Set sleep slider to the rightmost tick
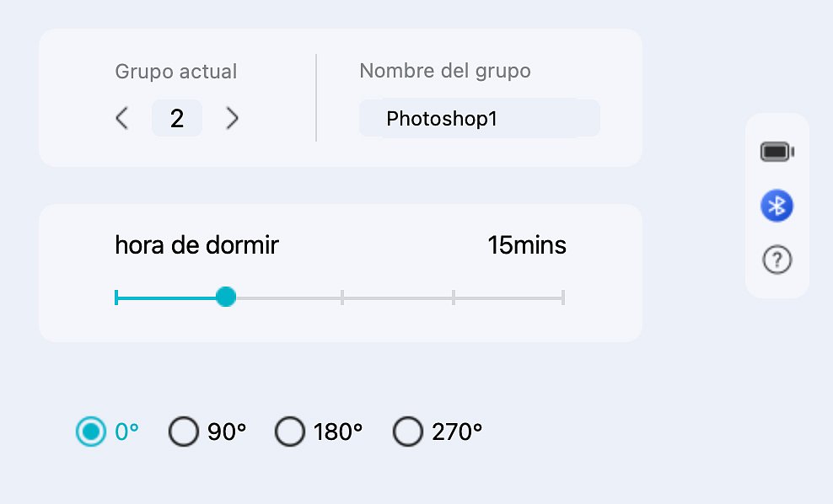 562,297
